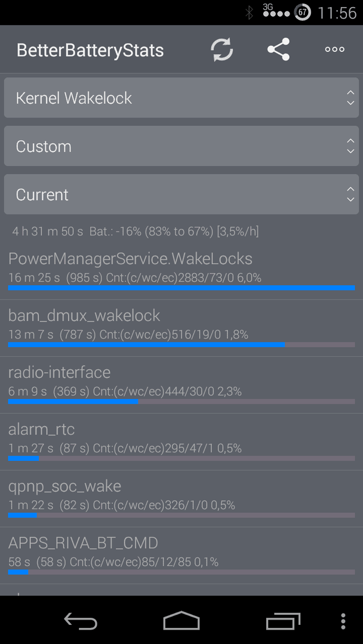Open the recent apps button
This screenshot has height=644, width=363.
pyautogui.click(x=283, y=621)
